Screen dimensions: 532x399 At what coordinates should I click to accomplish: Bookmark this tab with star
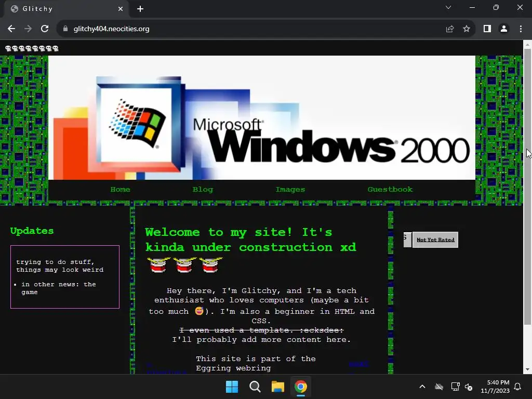(x=467, y=29)
